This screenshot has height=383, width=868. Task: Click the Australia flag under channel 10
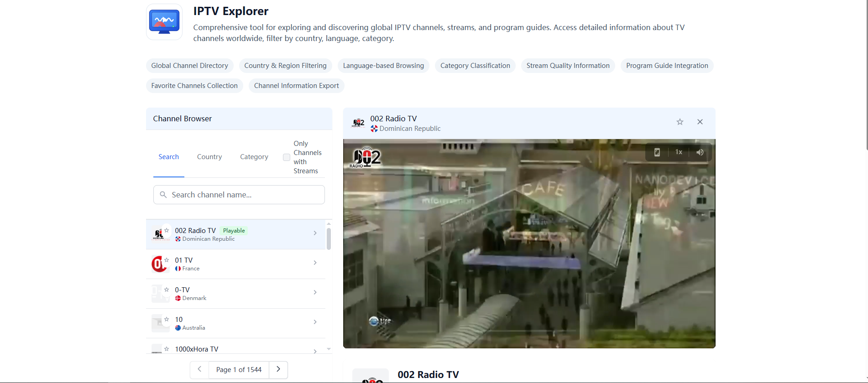178,328
